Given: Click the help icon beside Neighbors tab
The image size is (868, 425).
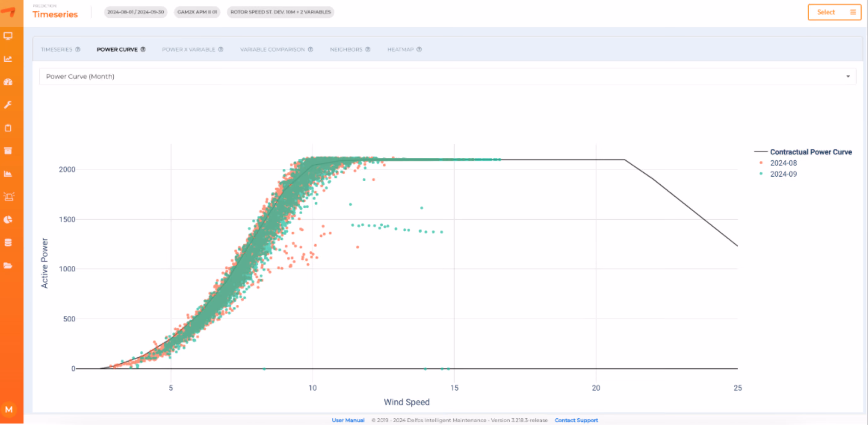Looking at the screenshot, I should click(368, 49).
